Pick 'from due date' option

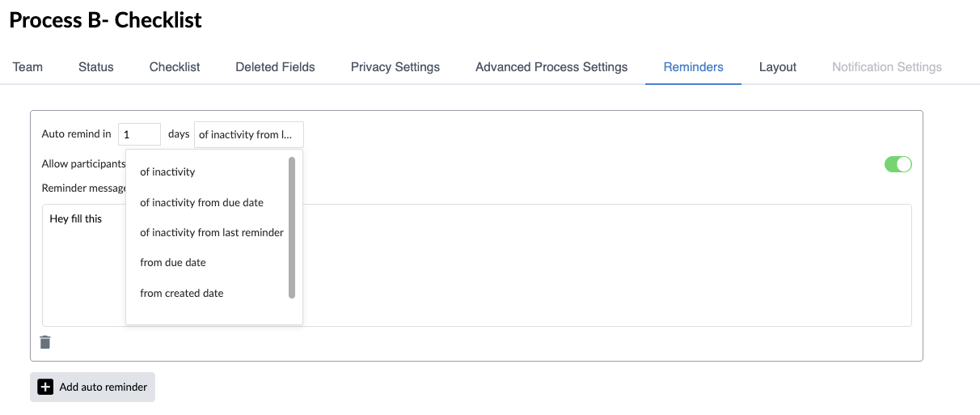173,262
